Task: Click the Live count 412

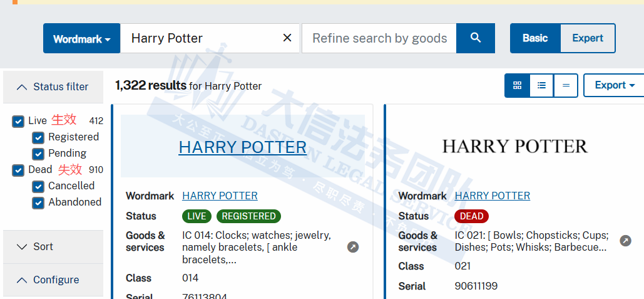Action: (96, 121)
